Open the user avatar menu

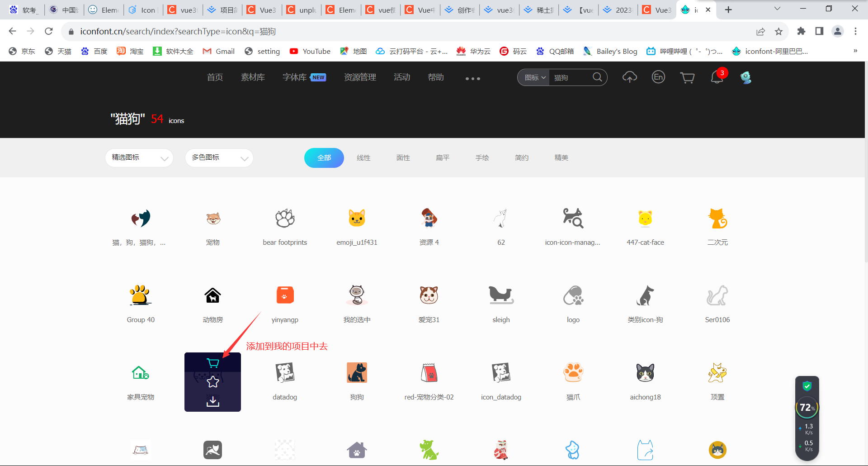point(745,77)
